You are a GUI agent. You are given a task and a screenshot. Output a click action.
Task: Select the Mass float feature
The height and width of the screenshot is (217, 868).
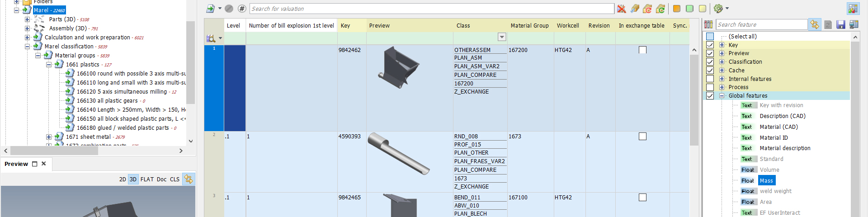766,181
